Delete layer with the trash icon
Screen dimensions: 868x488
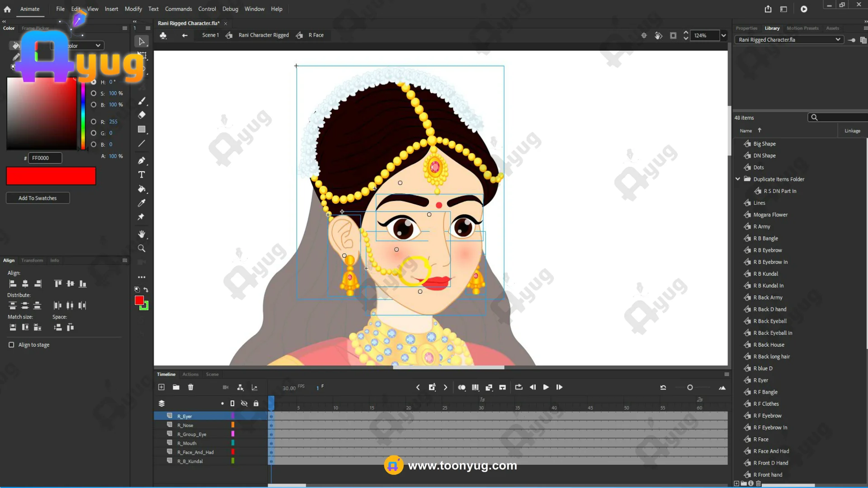point(191,387)
